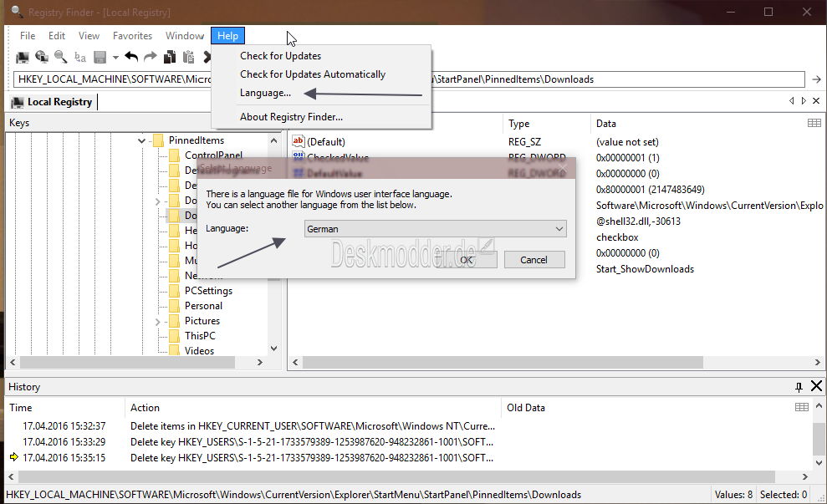Click the Redo arrow toolbar icon
This screenshot has width=827, height=504.
pyautogui.click(x=151, y=56)
